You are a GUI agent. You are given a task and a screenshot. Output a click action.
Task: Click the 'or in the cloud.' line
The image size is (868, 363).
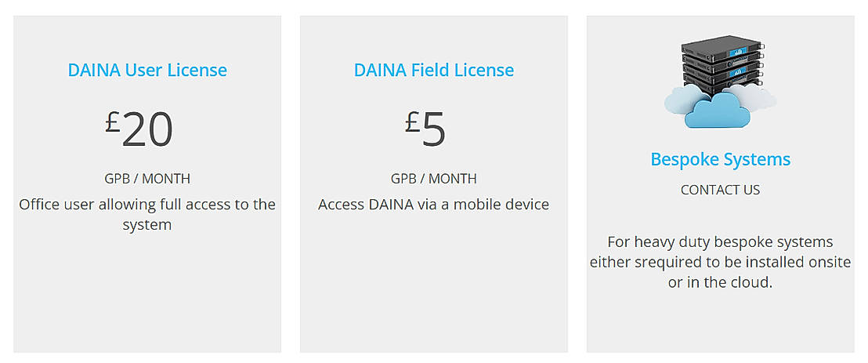[720, 282]
